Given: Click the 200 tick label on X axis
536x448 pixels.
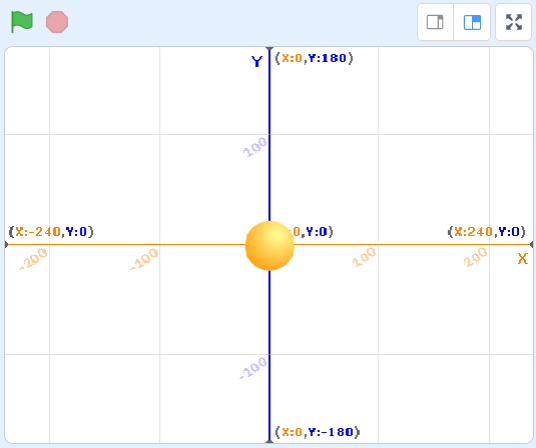Looking at the screenshot, I should pos(475,257).
